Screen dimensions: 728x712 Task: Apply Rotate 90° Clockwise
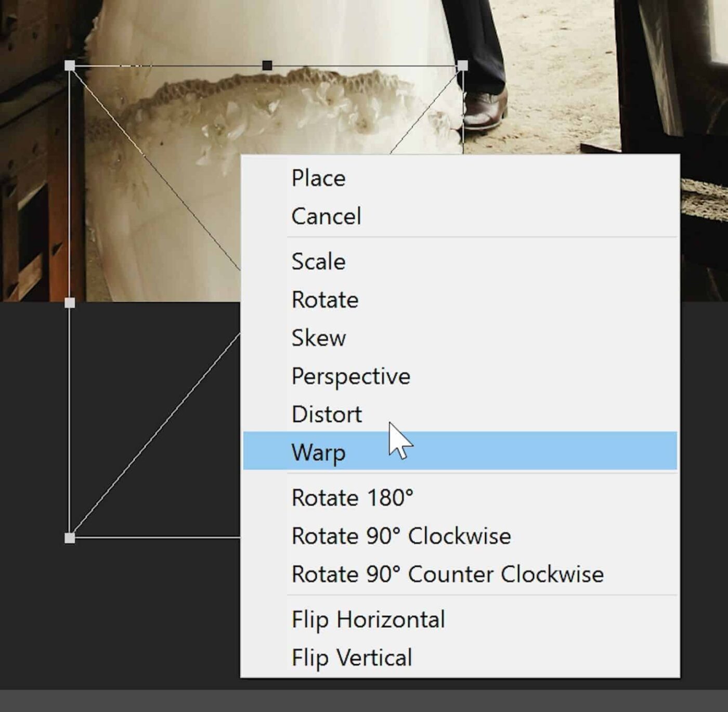pos(401,536)
